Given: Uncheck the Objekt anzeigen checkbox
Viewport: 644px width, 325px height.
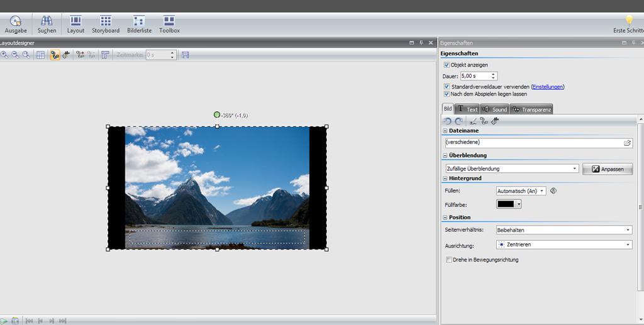Looking at the screenshot, I should pyautogui.click(x=447, y=65).
